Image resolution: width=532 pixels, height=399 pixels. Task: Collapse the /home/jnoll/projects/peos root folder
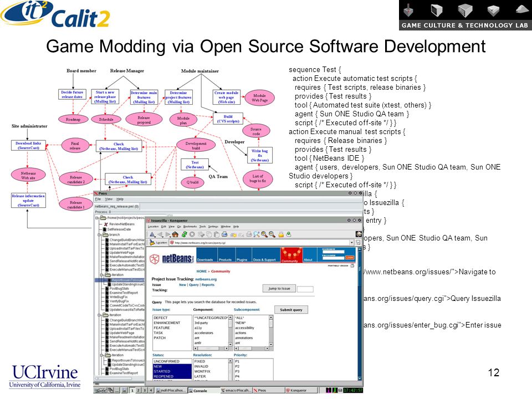click(97, 218)
